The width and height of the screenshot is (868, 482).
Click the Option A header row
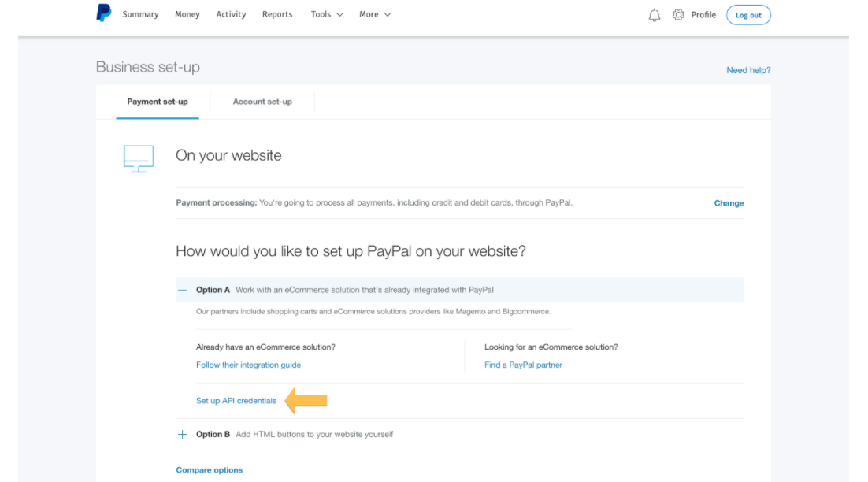459,290
